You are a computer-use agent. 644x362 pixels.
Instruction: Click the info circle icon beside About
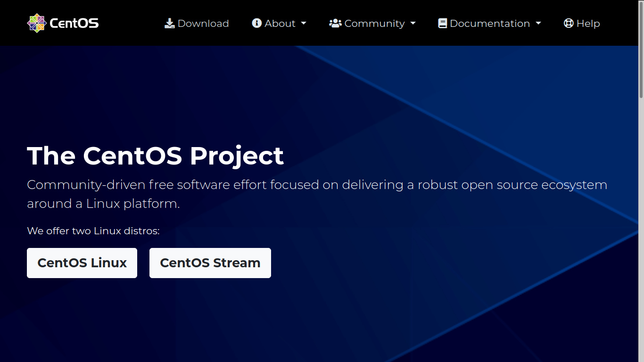click(x=257, y=23)
